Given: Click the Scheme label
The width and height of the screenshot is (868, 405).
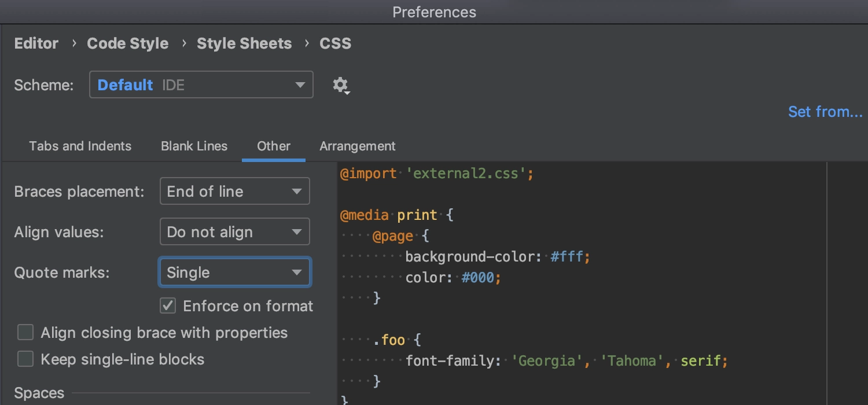Looking at the screenshot, I should click(x=44, y=85).
